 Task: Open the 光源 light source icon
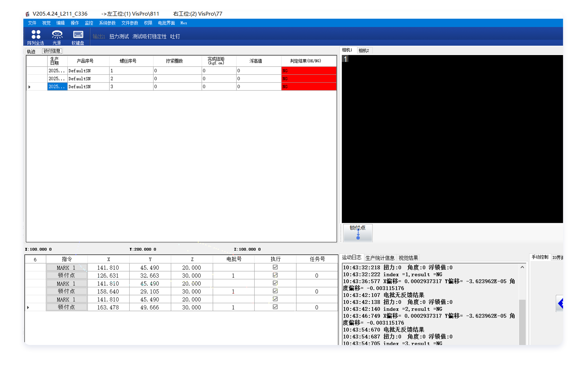57,35
